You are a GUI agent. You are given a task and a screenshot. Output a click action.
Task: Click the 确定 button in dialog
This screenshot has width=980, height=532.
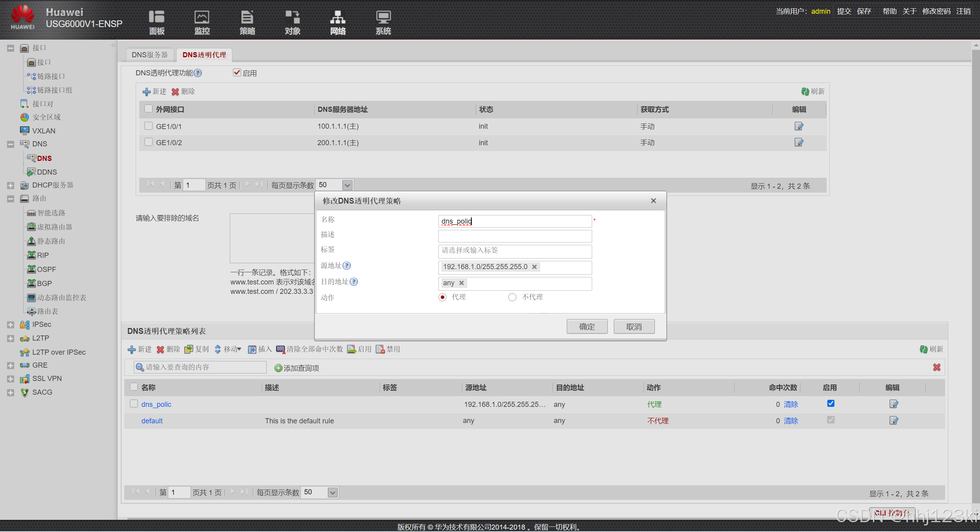587,326
